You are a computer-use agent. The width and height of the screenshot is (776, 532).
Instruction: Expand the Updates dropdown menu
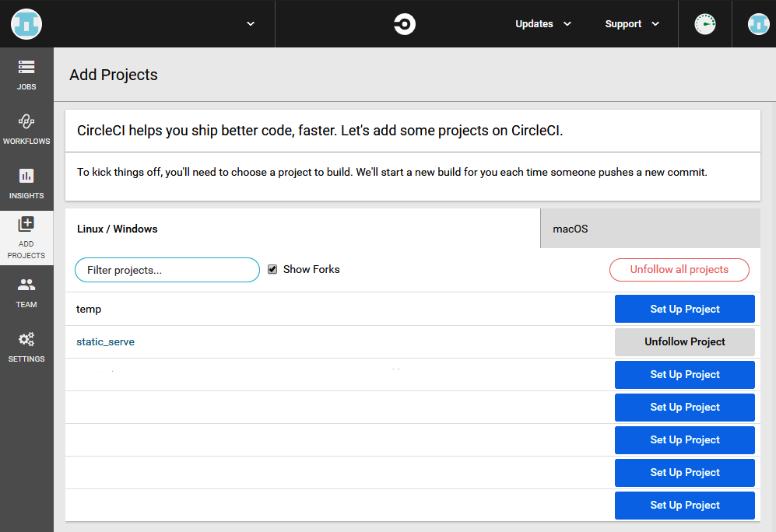click(543, 24)
